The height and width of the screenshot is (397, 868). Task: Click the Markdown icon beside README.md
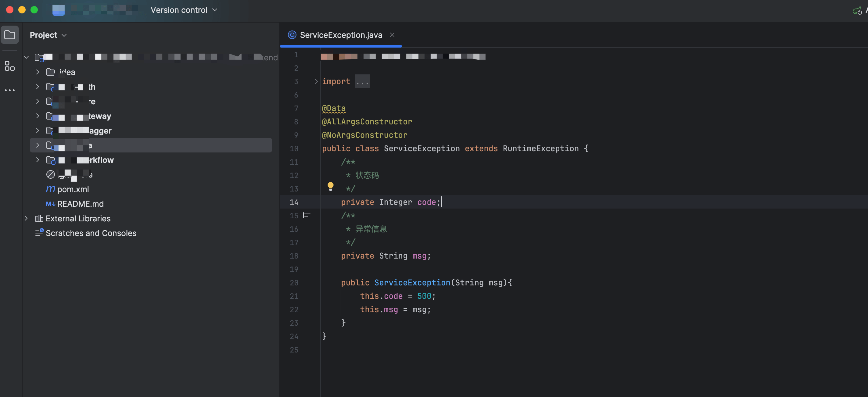tap(51, 204)
